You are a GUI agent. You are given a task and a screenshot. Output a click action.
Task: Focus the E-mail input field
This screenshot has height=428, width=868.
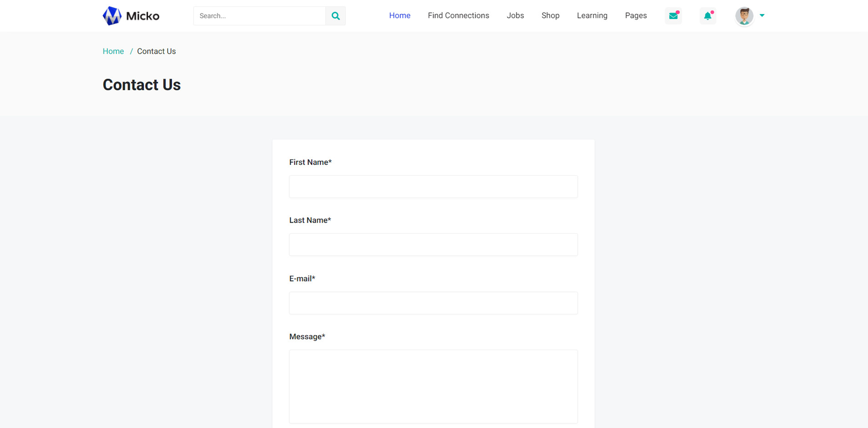pyautogui.click(x=433, y=303)
